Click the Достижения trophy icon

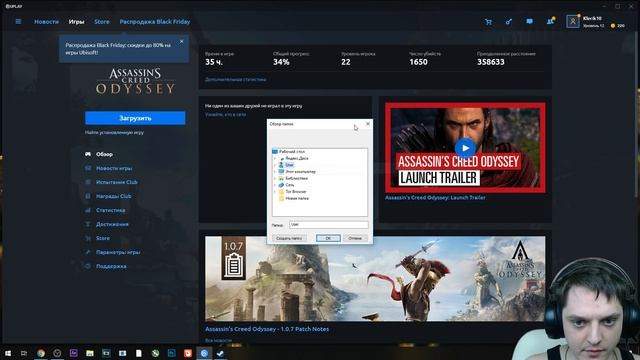[x=88, y=224]
